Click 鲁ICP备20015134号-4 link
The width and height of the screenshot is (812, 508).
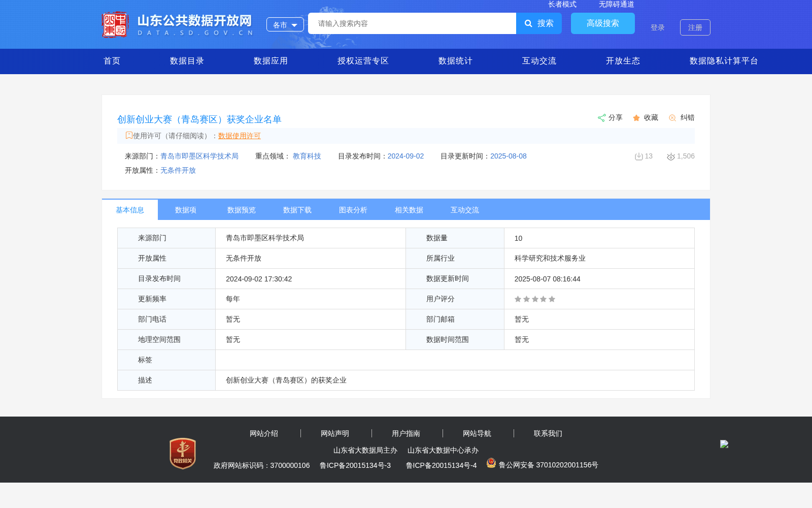442,465
